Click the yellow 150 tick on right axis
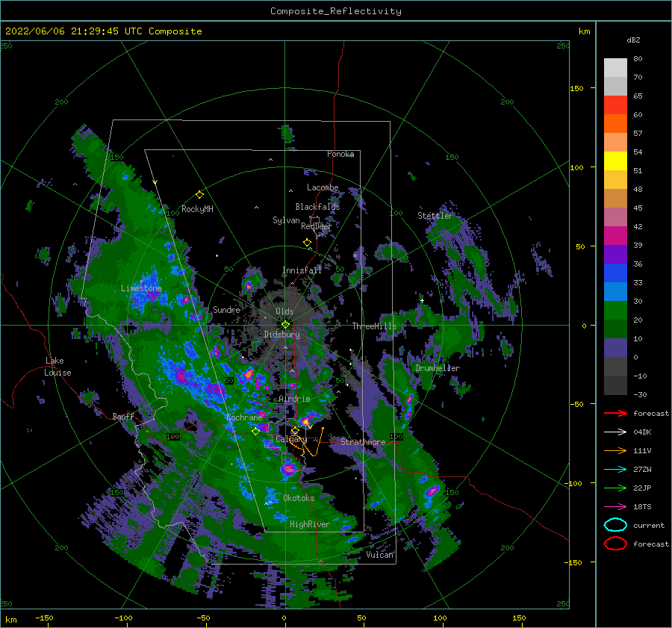Viewport: 672px width, 628px height. click(576, 88)
